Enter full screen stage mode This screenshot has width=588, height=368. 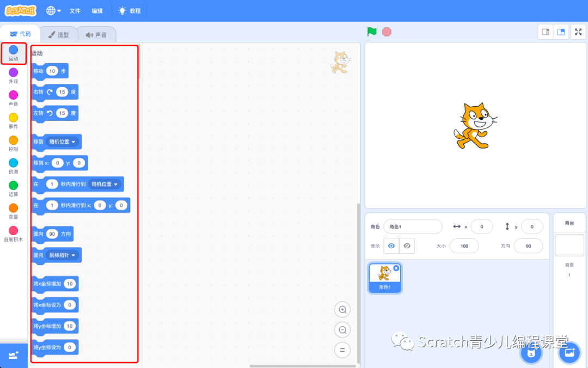click(578, 32)
